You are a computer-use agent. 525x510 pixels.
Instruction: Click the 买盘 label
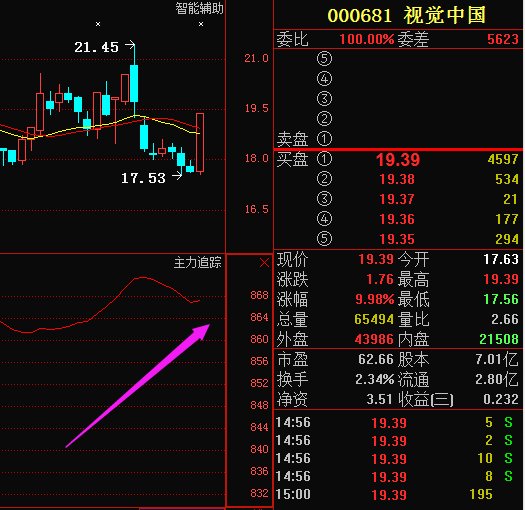292,159
